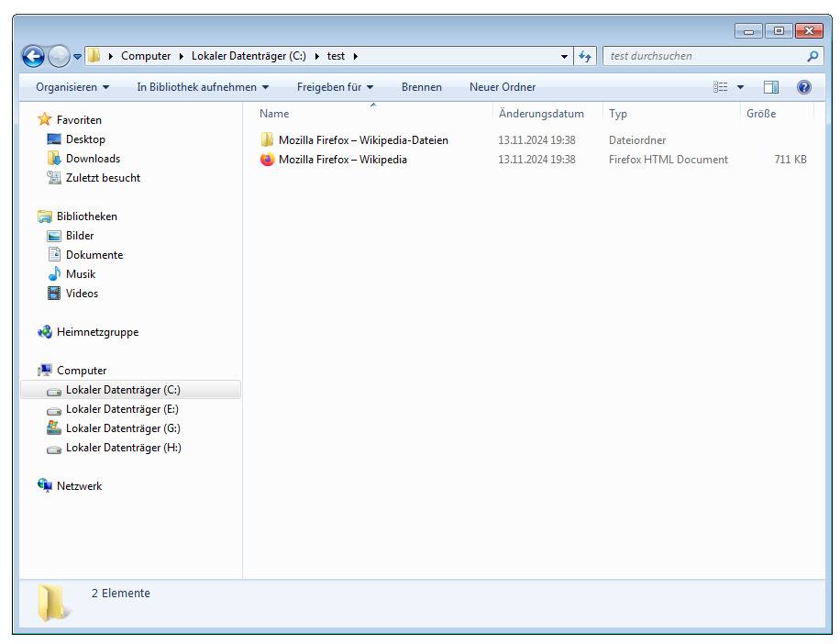Click the Back navigation arrow button
The height and width of the screenshot is (644, 840).
[33, 56]
